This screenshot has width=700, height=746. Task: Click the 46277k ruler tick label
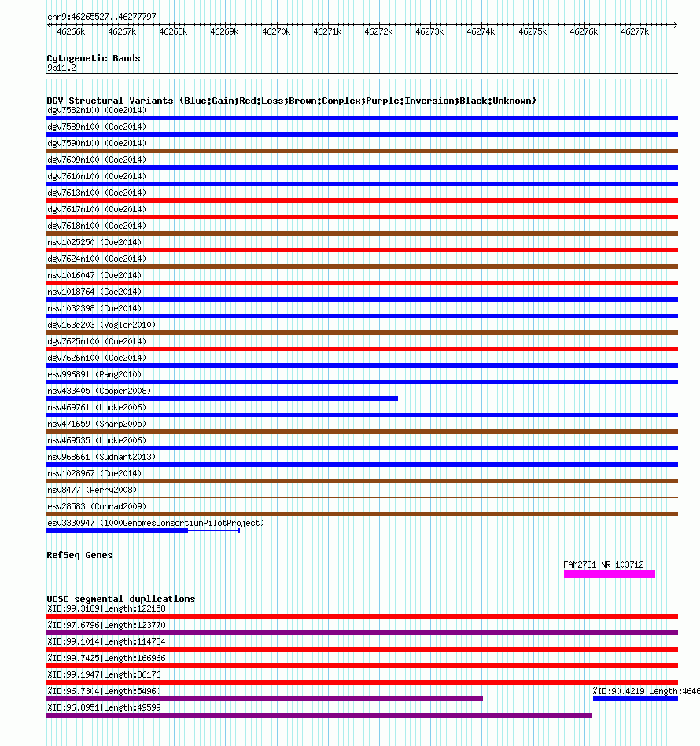(635, 32)
